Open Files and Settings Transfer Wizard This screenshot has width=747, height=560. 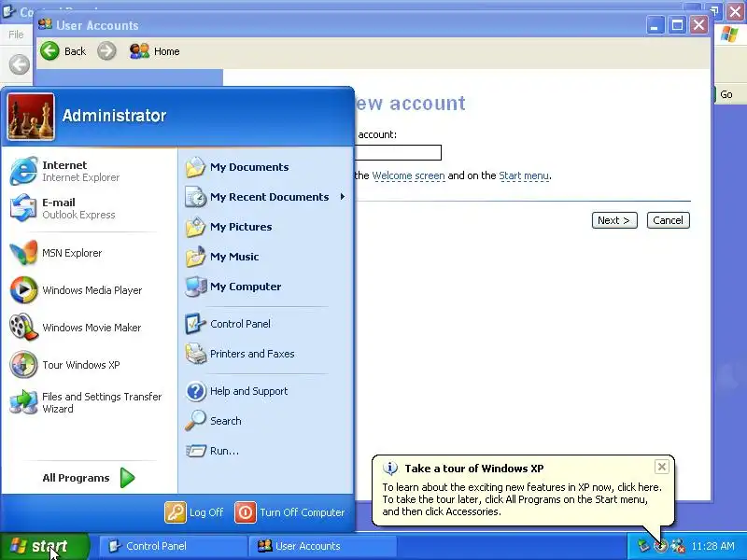pyautogui.click(x=89, y=402)
